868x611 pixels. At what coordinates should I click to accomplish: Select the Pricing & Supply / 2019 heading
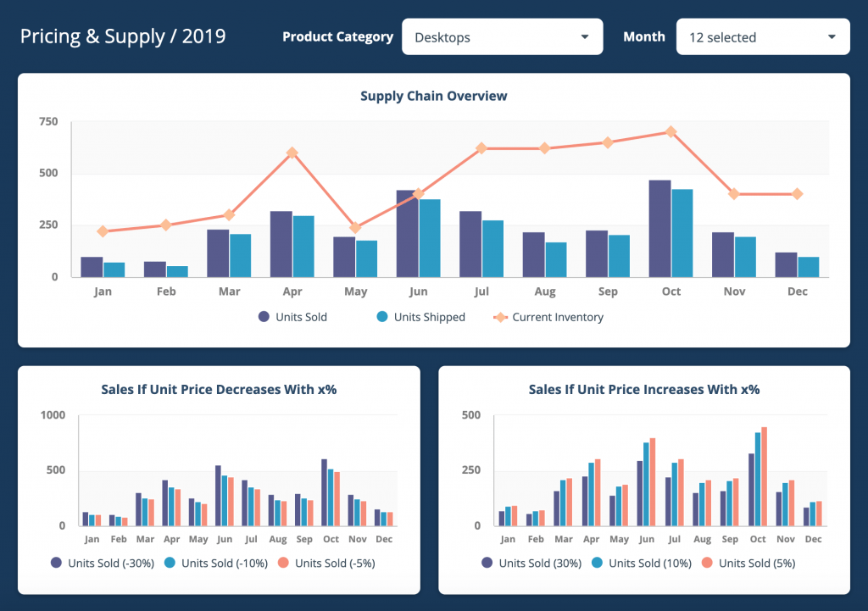(x=123, y=36)
